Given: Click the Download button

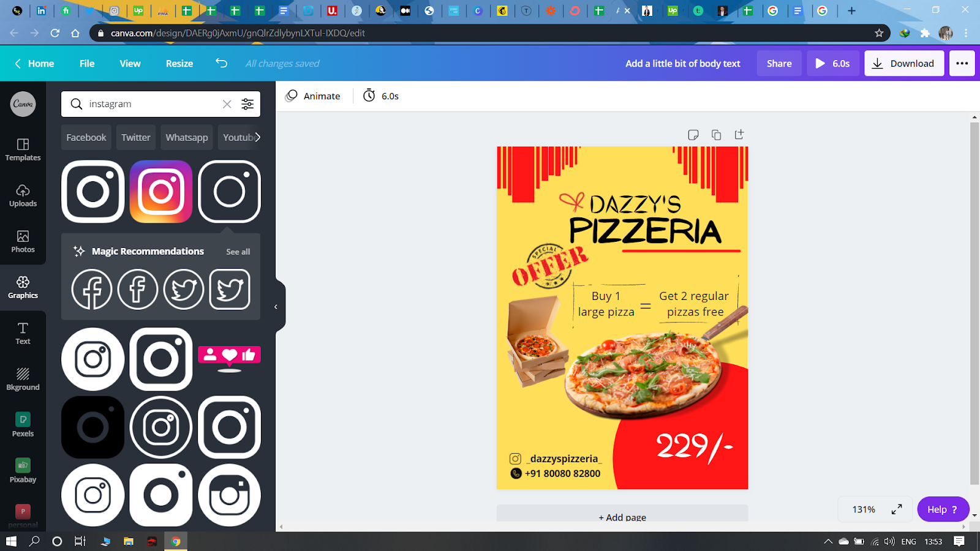Looking at the screenshot, I should [x=904, y=63].
